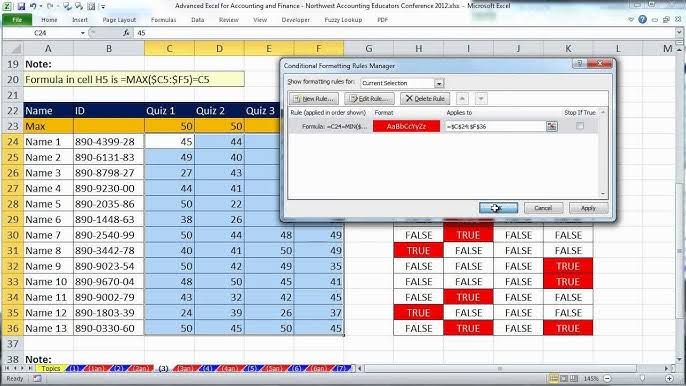The image size is (686, 386).
Task: Zoom out with minus button
Action: (x=607, y=378)
